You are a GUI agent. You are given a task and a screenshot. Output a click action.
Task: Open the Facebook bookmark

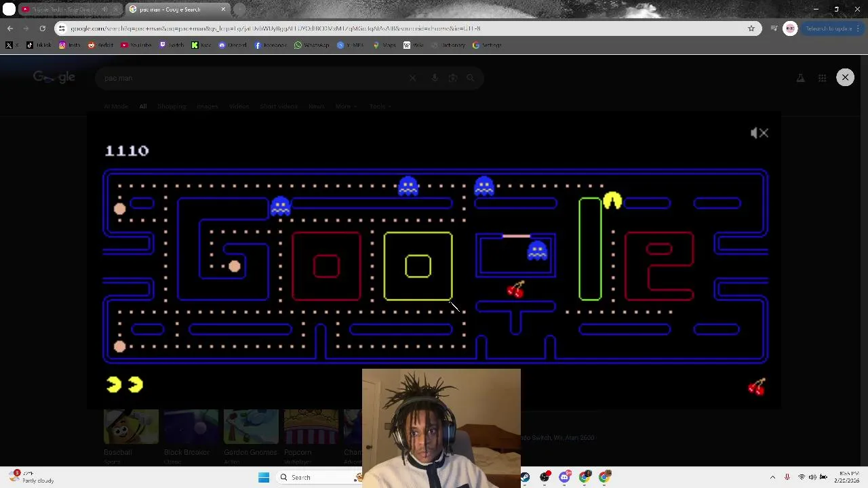(x=271, y=45)
